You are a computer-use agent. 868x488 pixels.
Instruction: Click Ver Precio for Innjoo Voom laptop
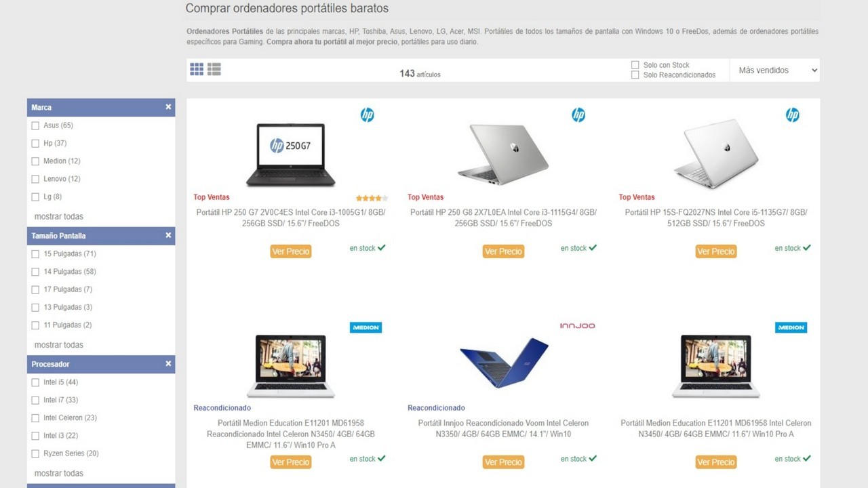[503, 462]
